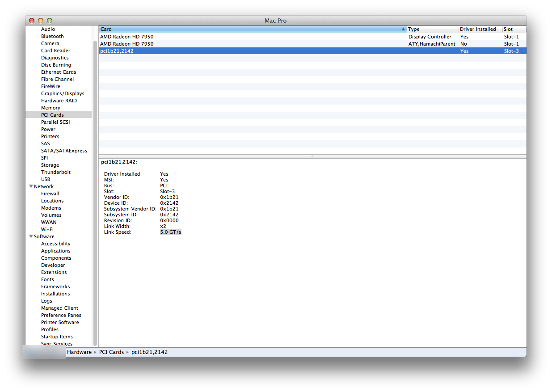
Task: Open Bluetooth in the sidebar
Action: pos(52,36)
